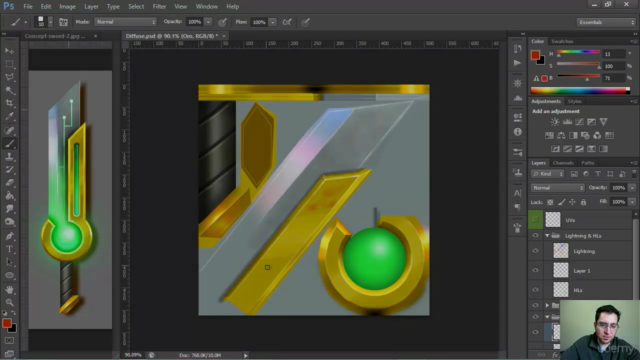Enable airbrush mode next to Flow
Screen dimensions: 640x360
pos(287,22)
